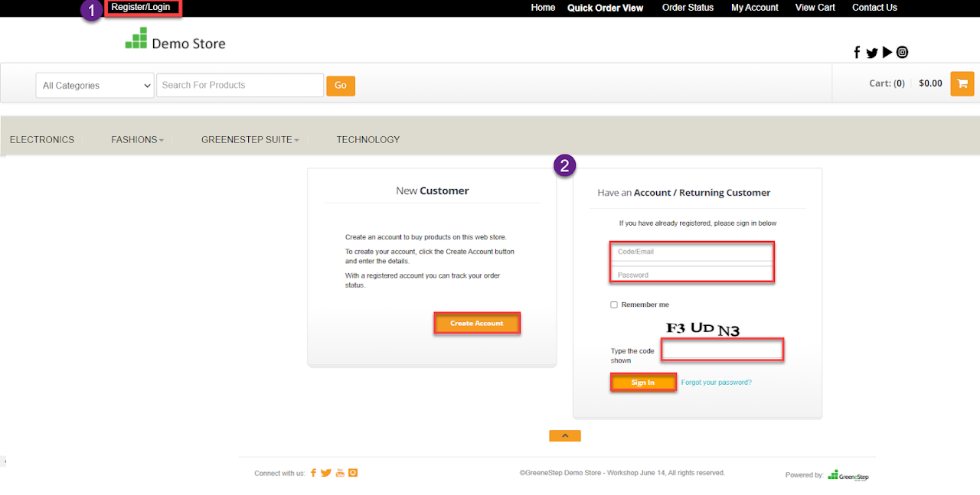This screenshot has height=495, width=980.
Task: Focus the Code/Email input field
Action: point(692,252)
